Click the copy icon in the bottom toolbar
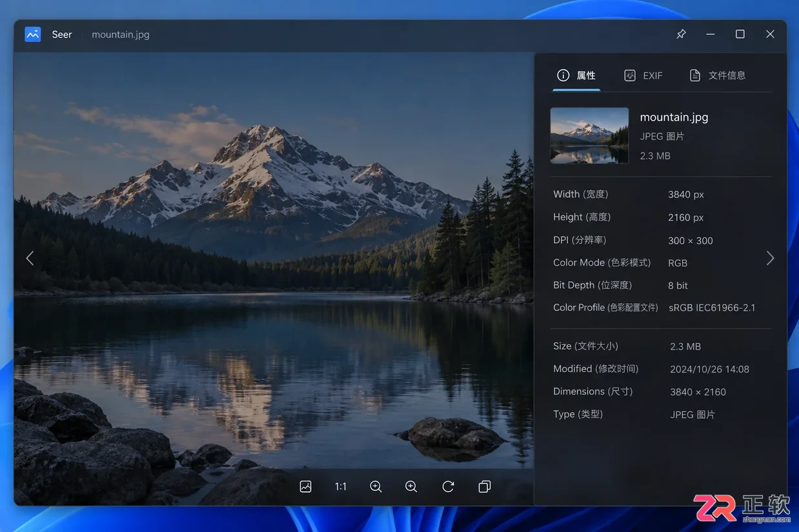Screen dimensions: 799x532 pos(485,487)
